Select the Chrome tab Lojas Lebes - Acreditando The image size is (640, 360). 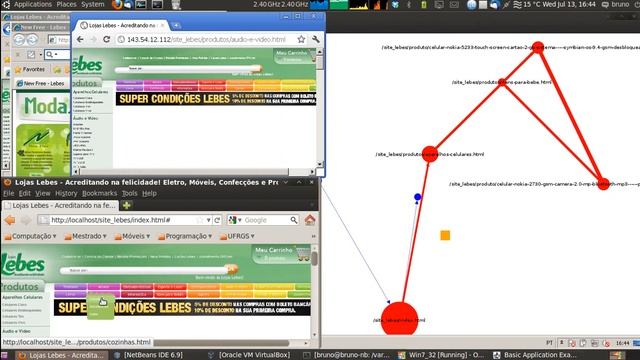pyautogui.click(x=122, y=25)
